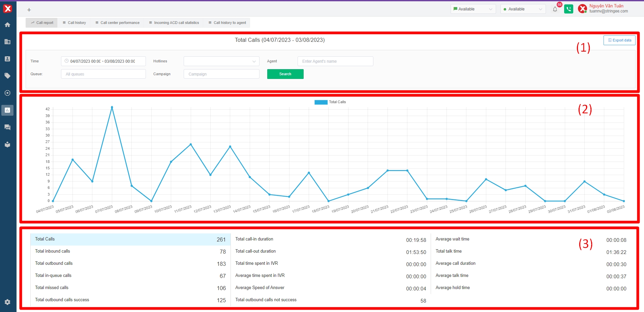Viewport: 644px width, 312px height.
Task: Switch to Call center performance tab
Action: pos(117,23)
